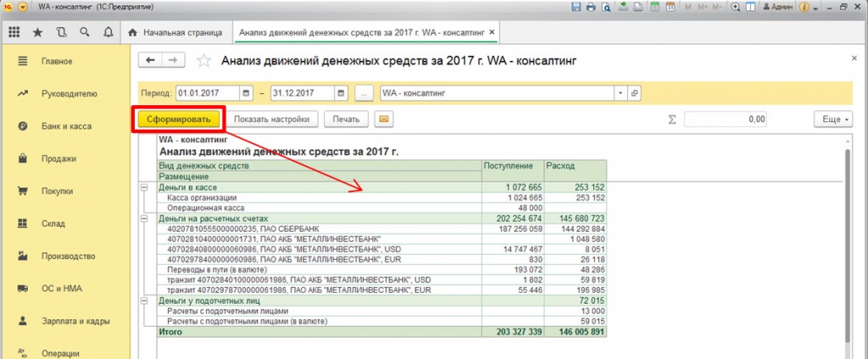868x359 pixels.
Task: Click the Сформировать button
Action: (x=178, y=119)
